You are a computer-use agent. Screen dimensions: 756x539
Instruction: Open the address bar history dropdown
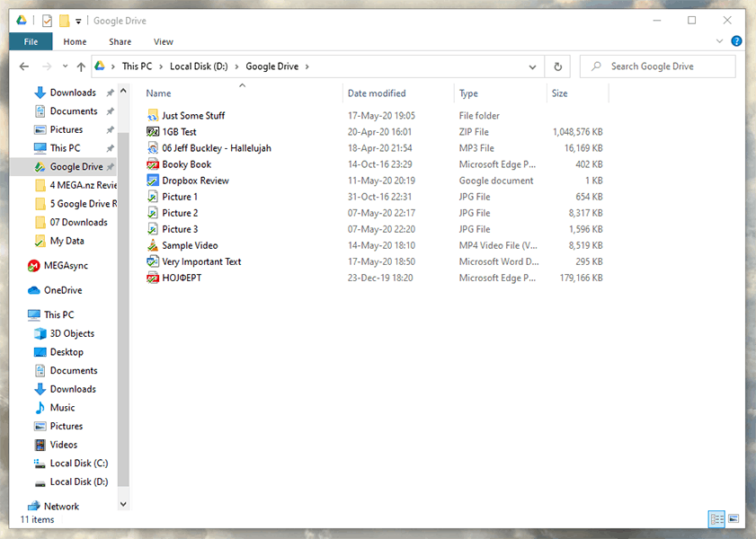tap(532, 66)
